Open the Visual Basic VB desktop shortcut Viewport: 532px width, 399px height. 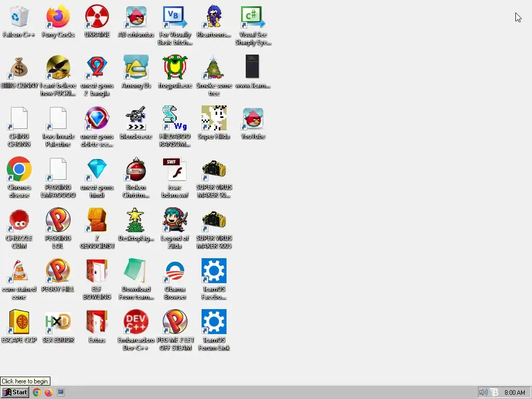click(175, 16)
